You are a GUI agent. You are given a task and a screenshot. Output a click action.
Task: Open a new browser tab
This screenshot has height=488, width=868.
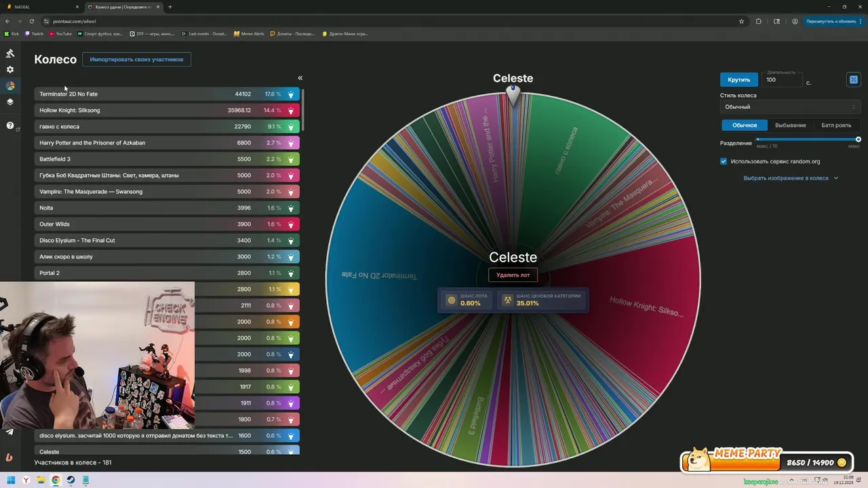pos(170,7)
